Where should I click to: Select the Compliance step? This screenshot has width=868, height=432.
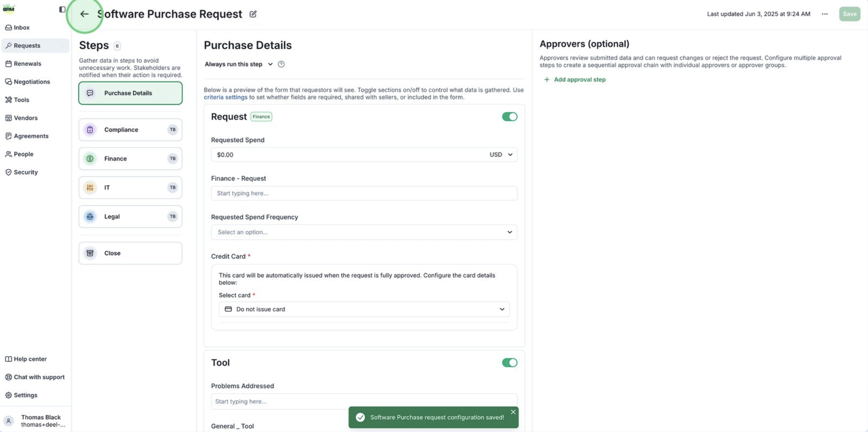point(130,130)
